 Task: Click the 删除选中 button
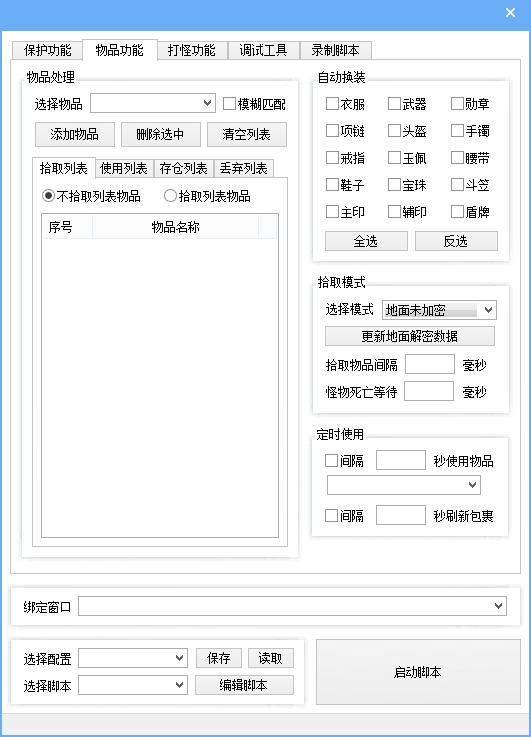pos(161,134)
